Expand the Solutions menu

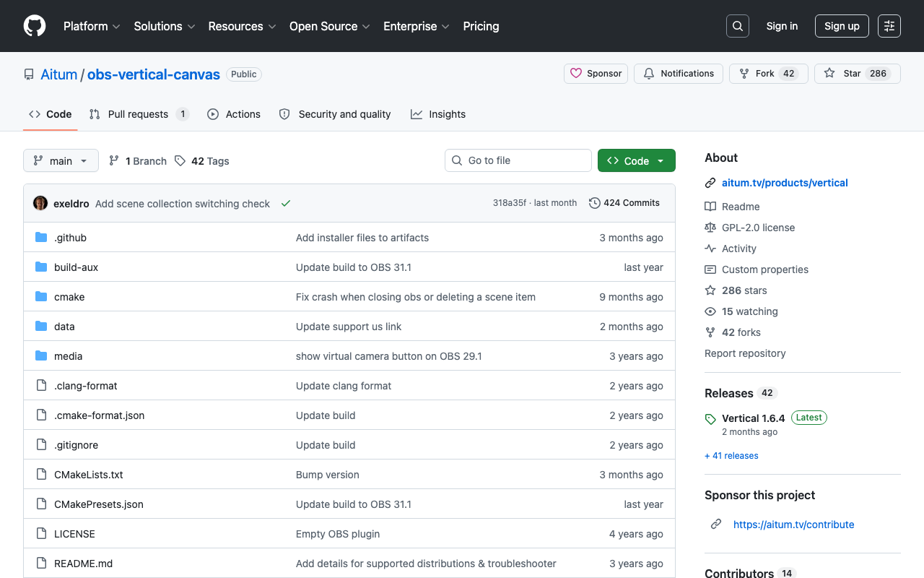[165, 26]
